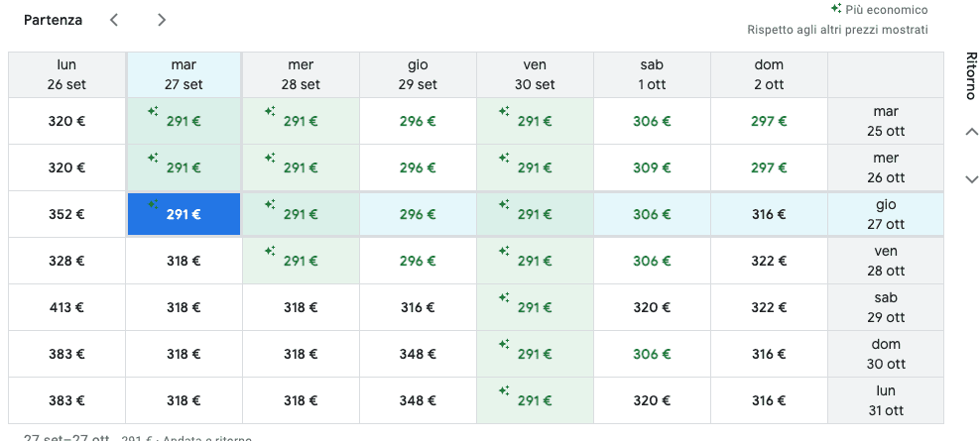Viewport: 980px width, 441px height.
Task: Click sparkle icon on 291 € mer 28 set, ven 28 ott
Action: click(x=270, y=251)
